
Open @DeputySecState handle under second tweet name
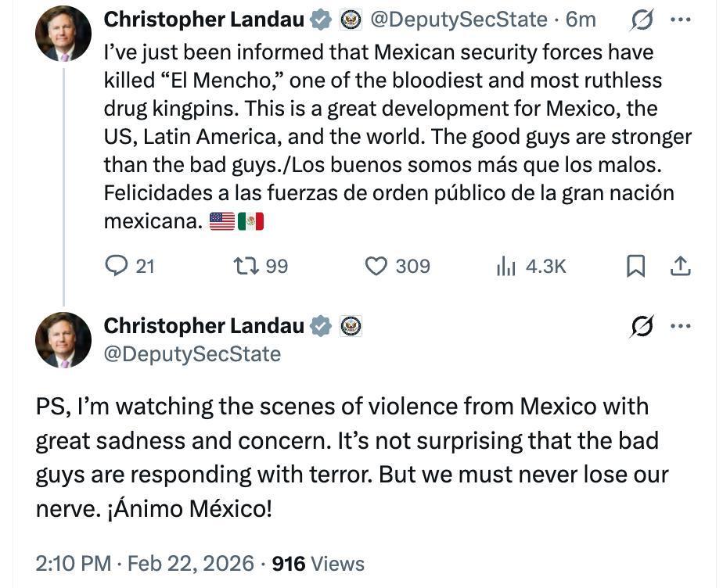[192, 354]
